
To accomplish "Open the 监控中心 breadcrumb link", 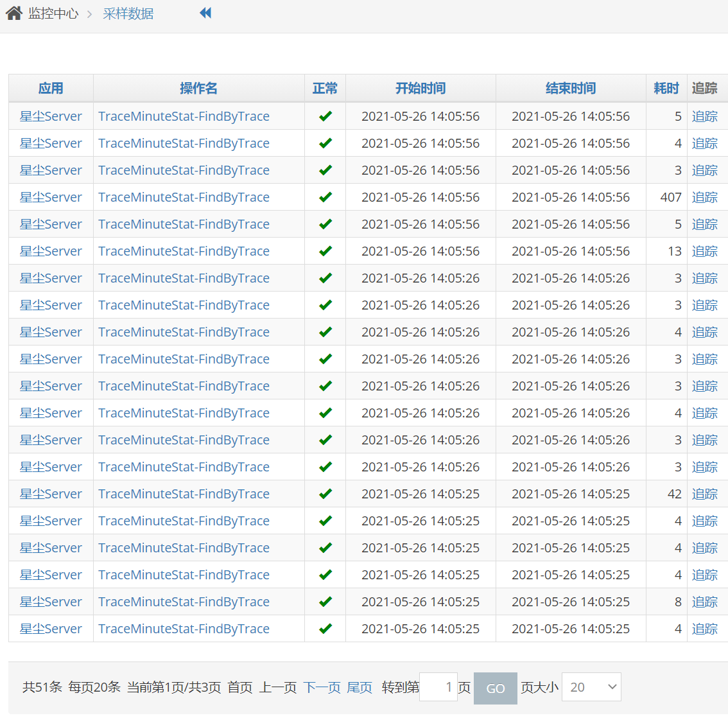I will coord(53,13).
